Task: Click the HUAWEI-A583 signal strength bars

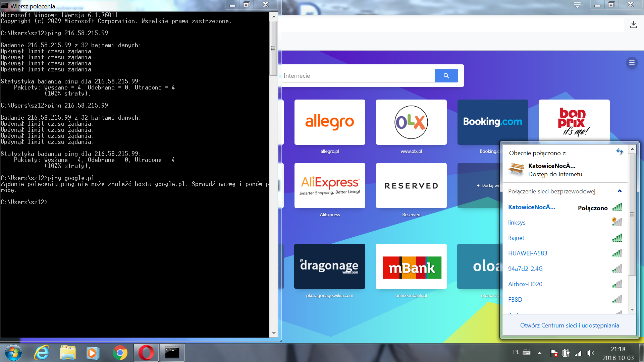Action: tap(617, 253)
